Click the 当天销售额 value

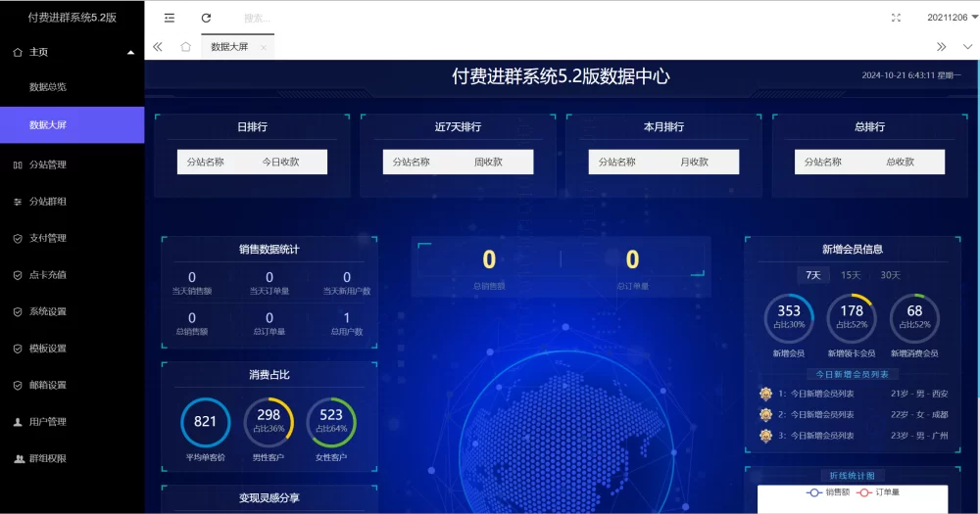[192, 277]
